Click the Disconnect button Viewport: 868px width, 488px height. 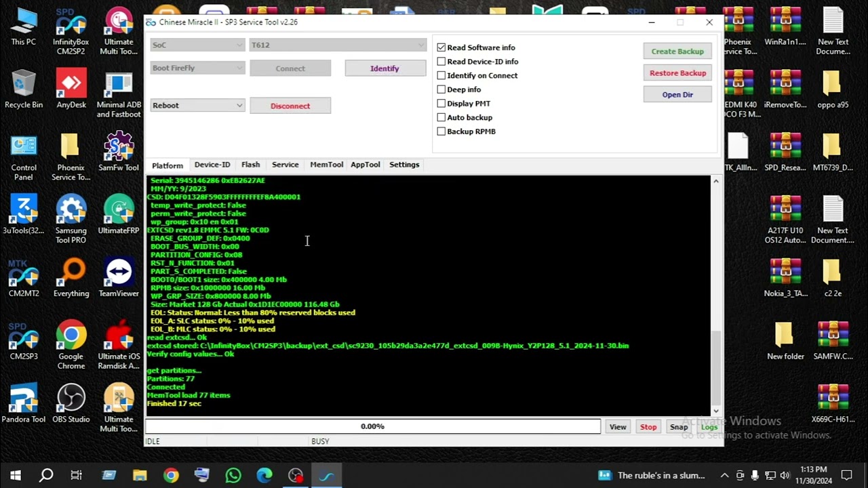(290, 106)
